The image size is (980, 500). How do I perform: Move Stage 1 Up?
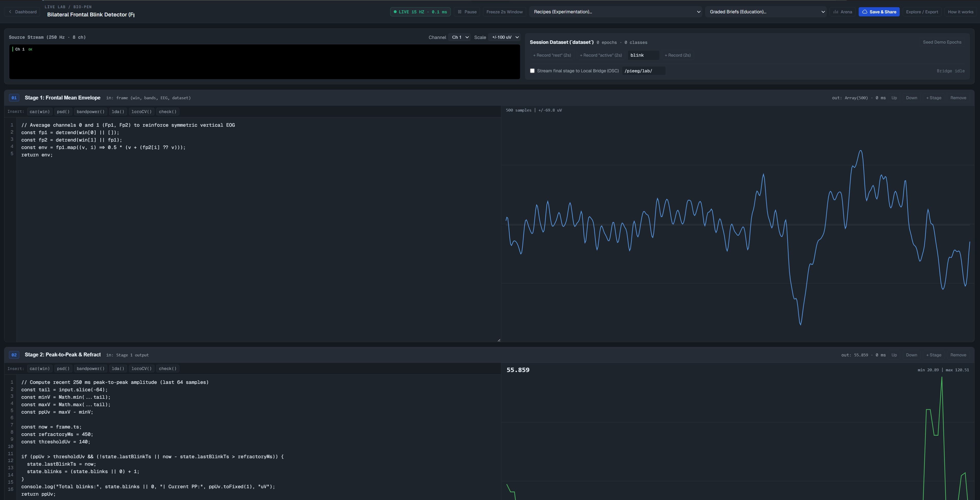coord(894,98)
